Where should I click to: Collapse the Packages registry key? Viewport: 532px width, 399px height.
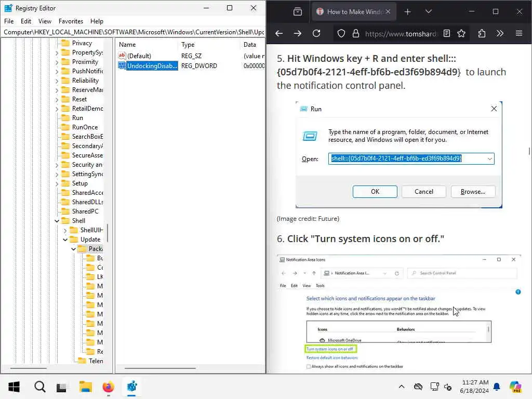[x=74, y=249]
